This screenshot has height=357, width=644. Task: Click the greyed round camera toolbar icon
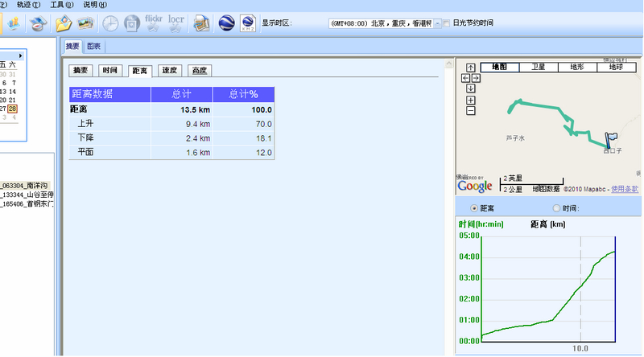pyautogui.click(x=132, y=23)
